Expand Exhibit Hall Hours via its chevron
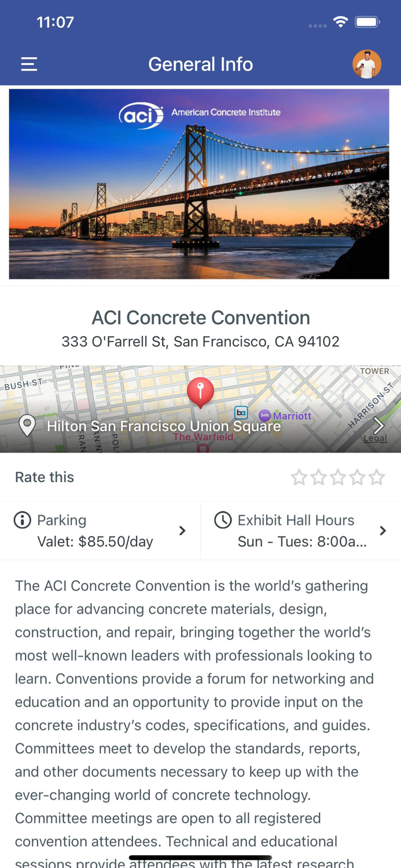Viewport: 401px width, 868px height. coord(384,530)
